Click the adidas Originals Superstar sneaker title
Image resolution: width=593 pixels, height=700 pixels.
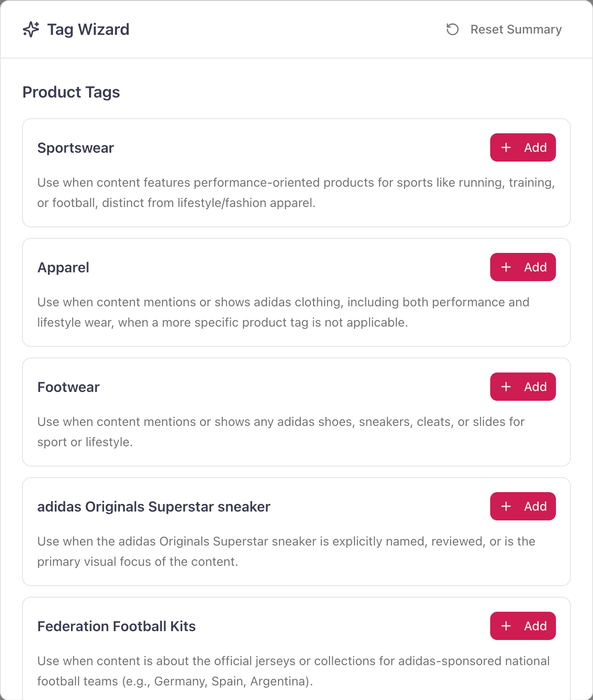pyautogui.click(x=154, y=507)
